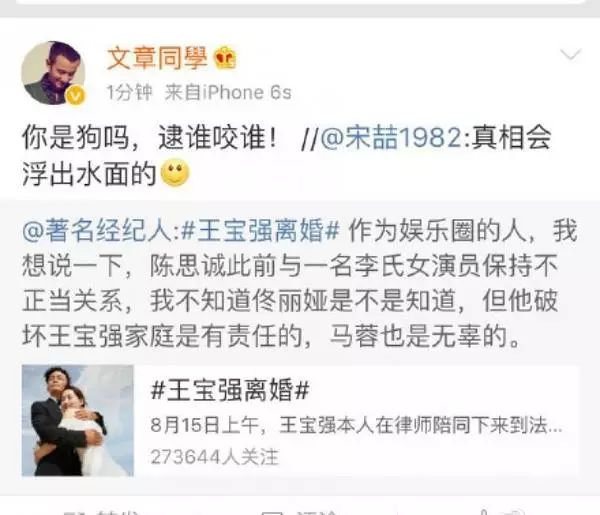Click the post text 你是狗吗，逮谁咬谁
This screenshot has height=515, width=600.
click(x=149, y=138)
